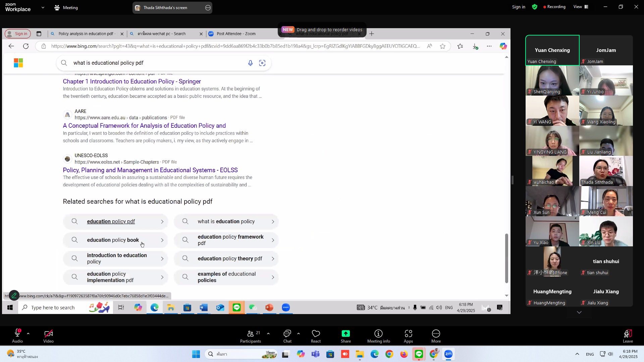Click the Edge profile Sign in button
This screenshot has width=644, height=362.
click(x=18, y=34)
